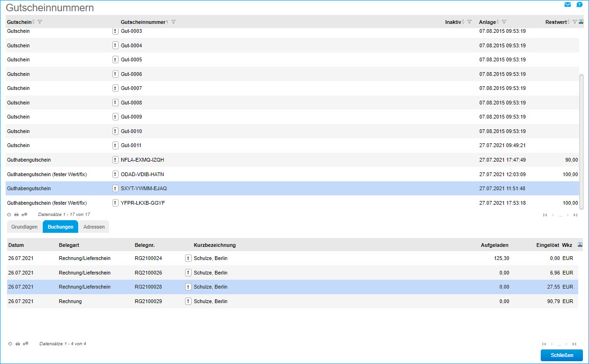The image size is (589, 364).
Task: Open the help question mark icon
Action: [579, 5]
